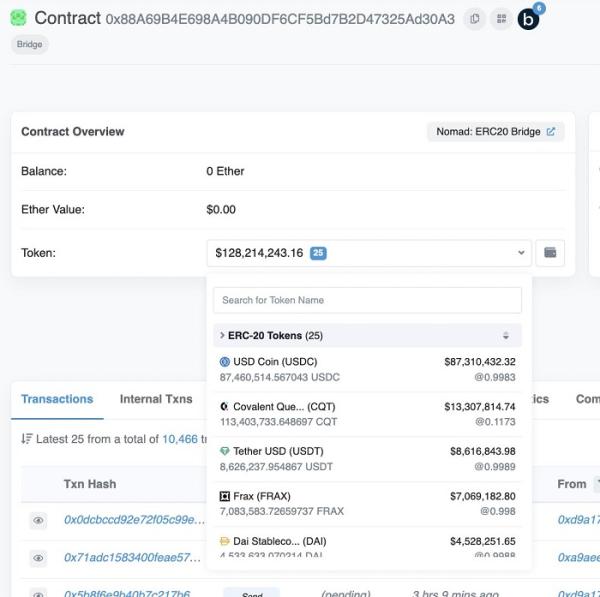Open the Internal Txns tab
Image resolution: width=600 pixels, height=597 pixels.
coord(156,399)
